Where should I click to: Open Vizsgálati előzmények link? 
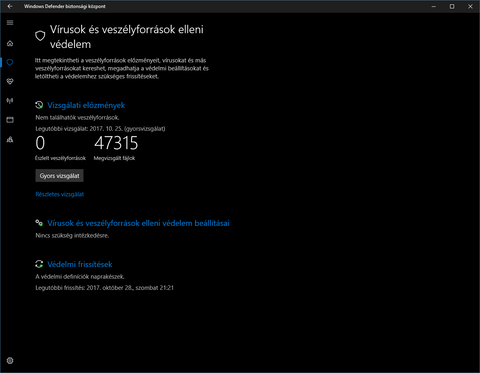[x=86, y=105]
